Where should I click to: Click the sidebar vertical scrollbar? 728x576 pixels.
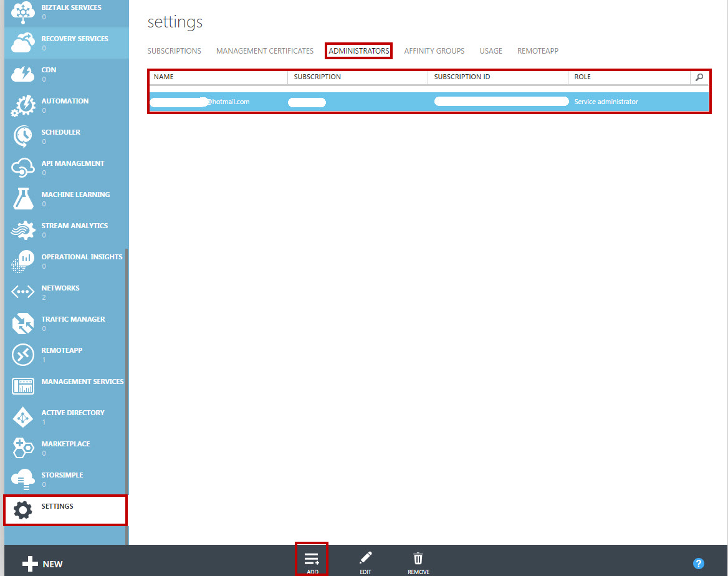coord(127,396)
